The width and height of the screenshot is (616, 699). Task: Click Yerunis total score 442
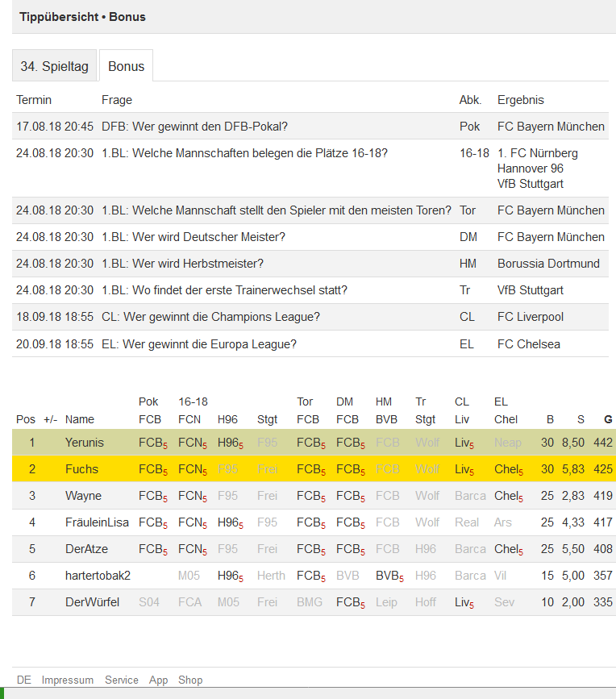[x=603, y=443]
